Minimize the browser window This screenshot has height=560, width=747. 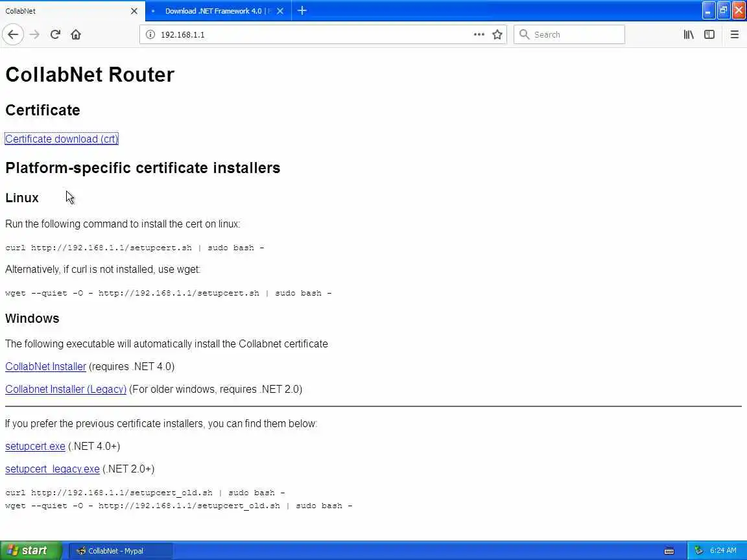tap(708, 10)
